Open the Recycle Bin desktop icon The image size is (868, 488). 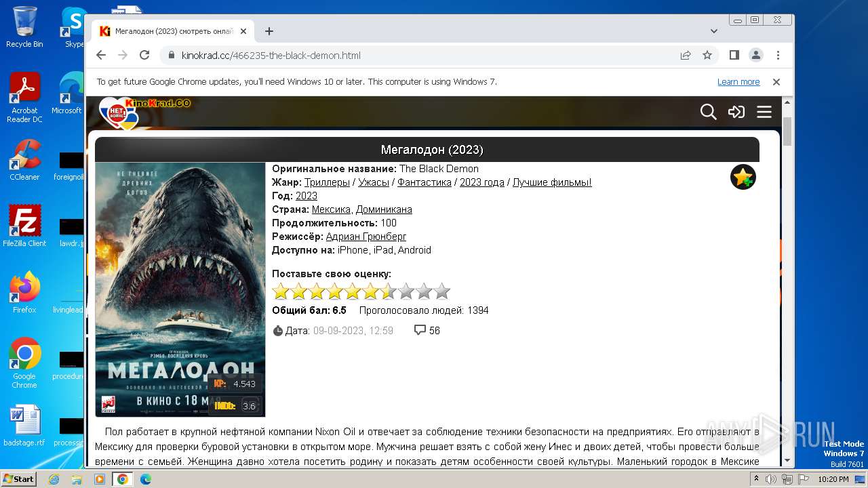click(24, 26)
